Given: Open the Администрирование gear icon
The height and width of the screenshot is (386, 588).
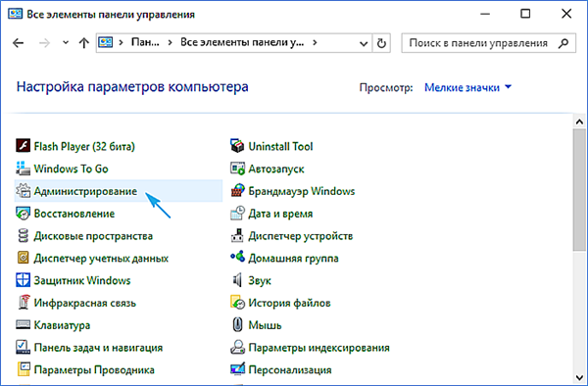Looking at the screenshot, I should 23,191.
